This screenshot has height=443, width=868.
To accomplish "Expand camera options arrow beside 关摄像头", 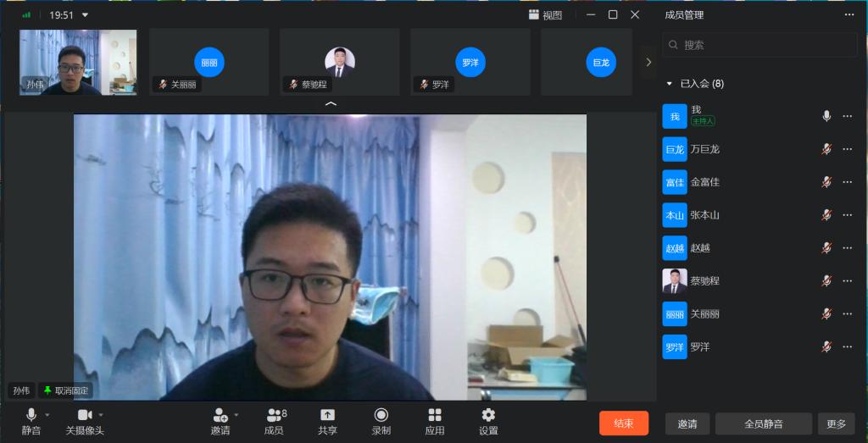I will [x=101, y=415].
